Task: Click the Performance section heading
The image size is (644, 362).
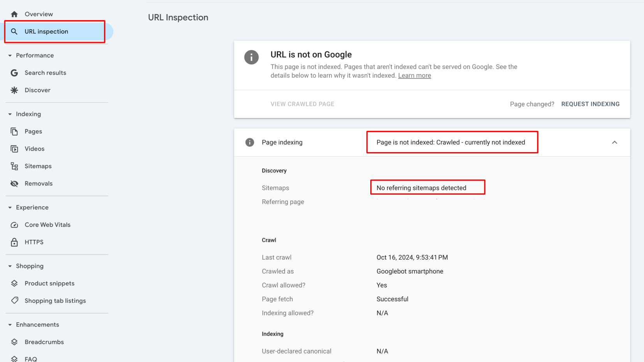Action: point(35,56)
